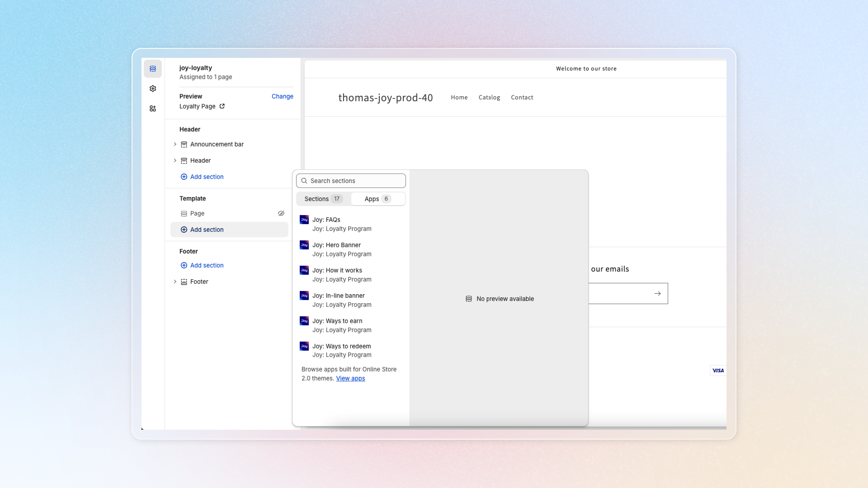Click the Joy: Hero Banner app icon
The image size is (868, 488).
304,245
